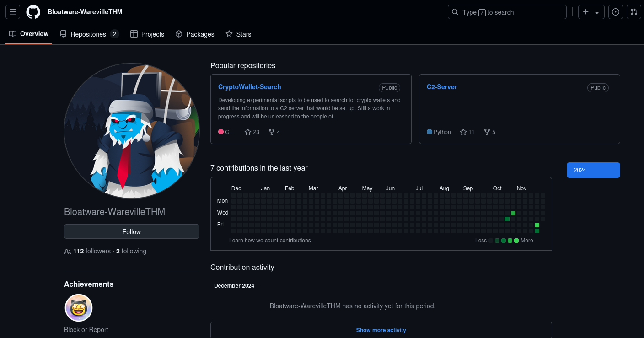Viewport: 644px width, 338px height.
Task: Open the issues icon in header
Action: [x=616, y=12]
